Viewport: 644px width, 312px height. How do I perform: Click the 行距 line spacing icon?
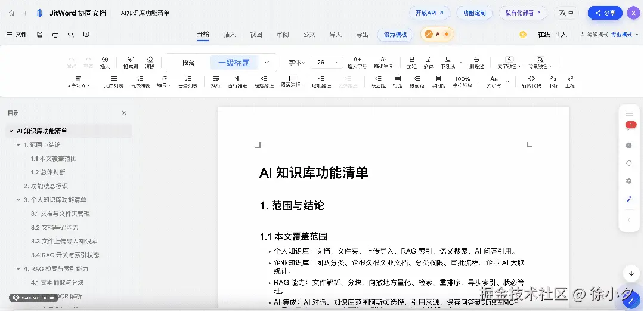coord(398,81)
